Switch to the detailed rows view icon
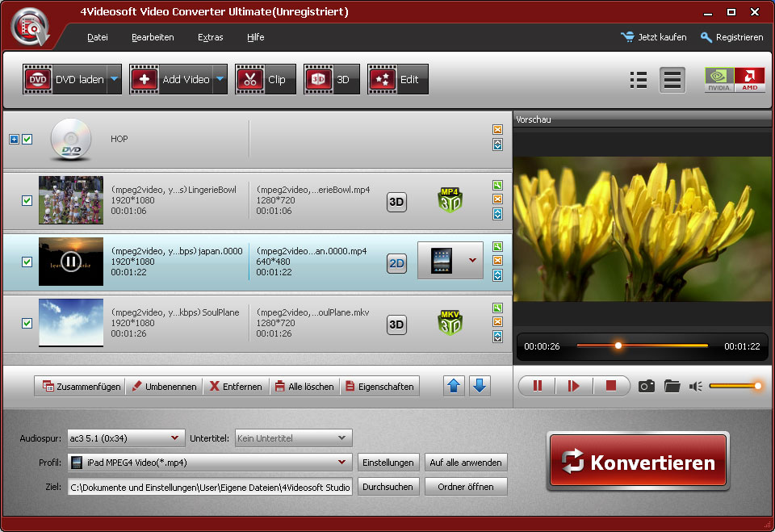The height and width of the screenshot is (532, 775). [672, 80]
